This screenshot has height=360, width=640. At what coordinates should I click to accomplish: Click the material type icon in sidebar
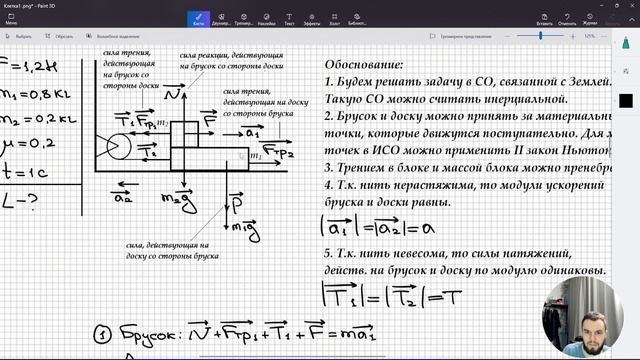[626, 71]
